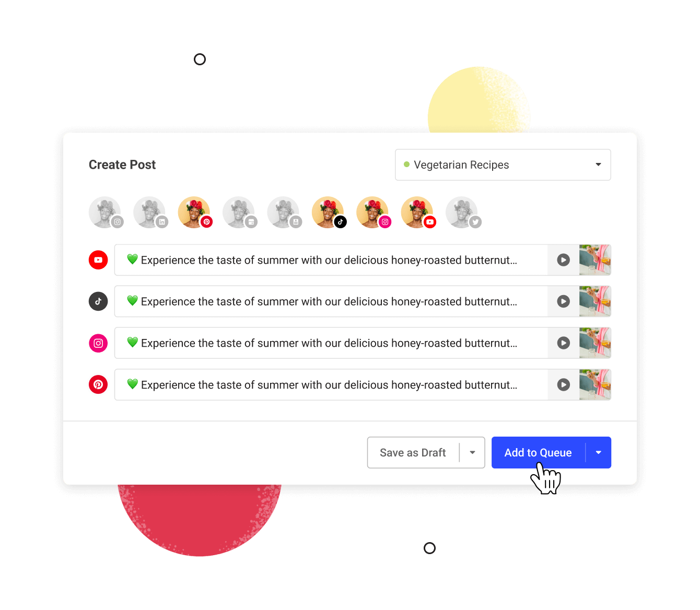Click the Add to Queue button
This screenshot has width=700, height=610.
[538, 453]
